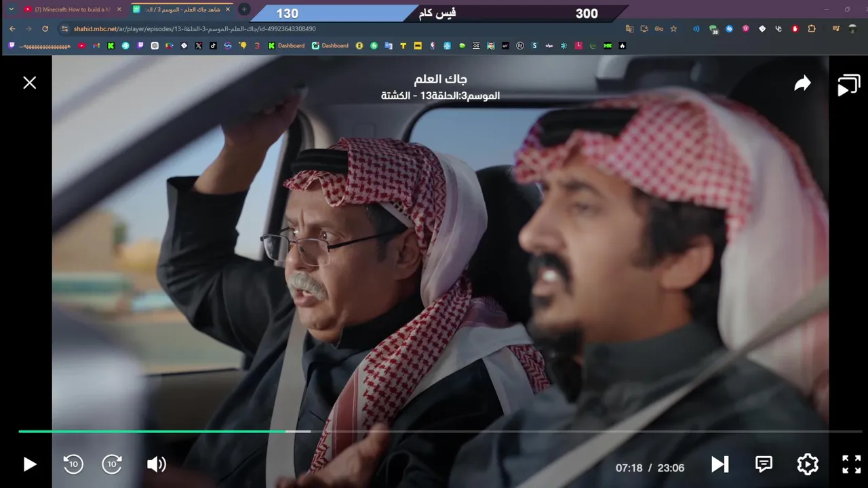868x488 pixels.
Task: Share the episode via arrow icon
Action: pos(803,83)
